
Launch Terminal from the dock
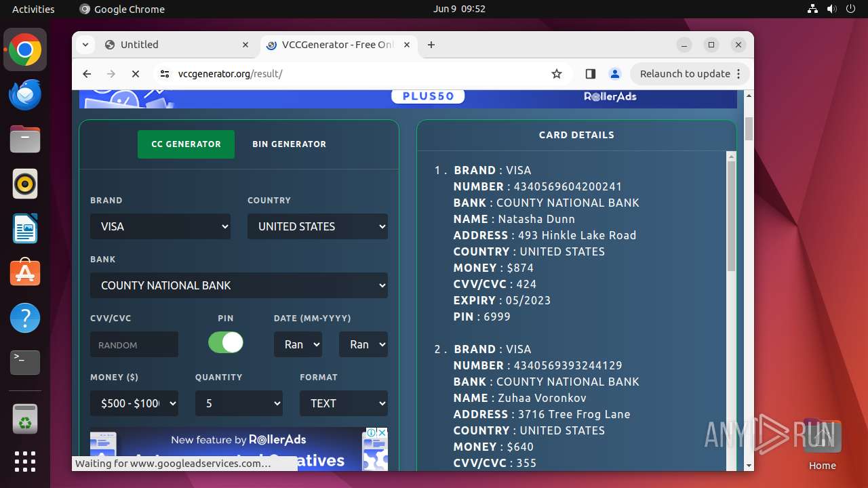coord(25,363)
